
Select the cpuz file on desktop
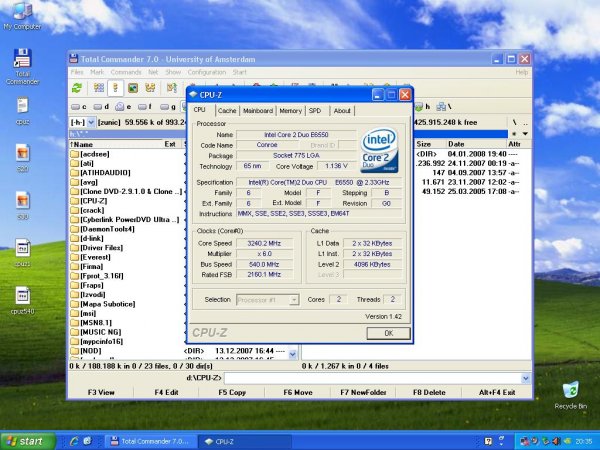(22, 111)
